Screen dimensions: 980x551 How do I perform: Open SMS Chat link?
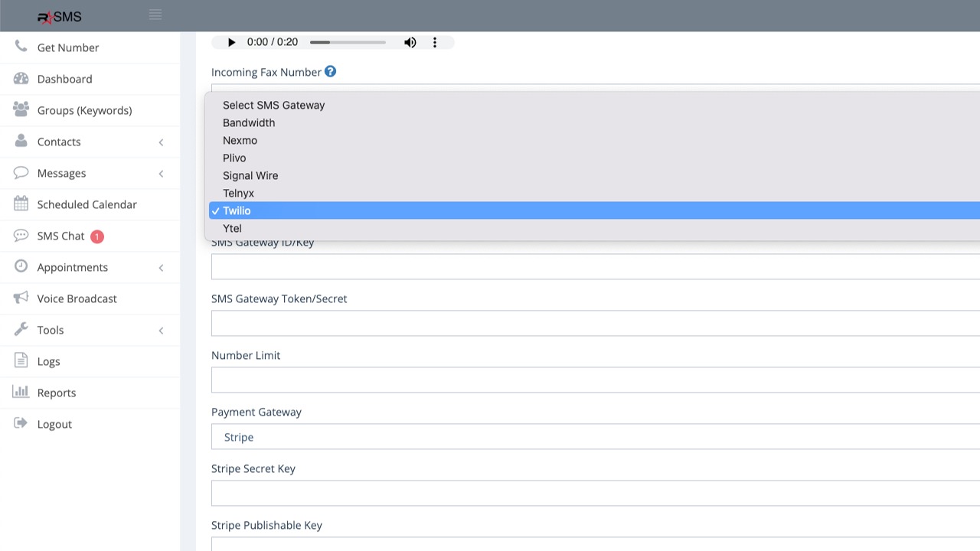pyautogui.click(x=60, y=236)
